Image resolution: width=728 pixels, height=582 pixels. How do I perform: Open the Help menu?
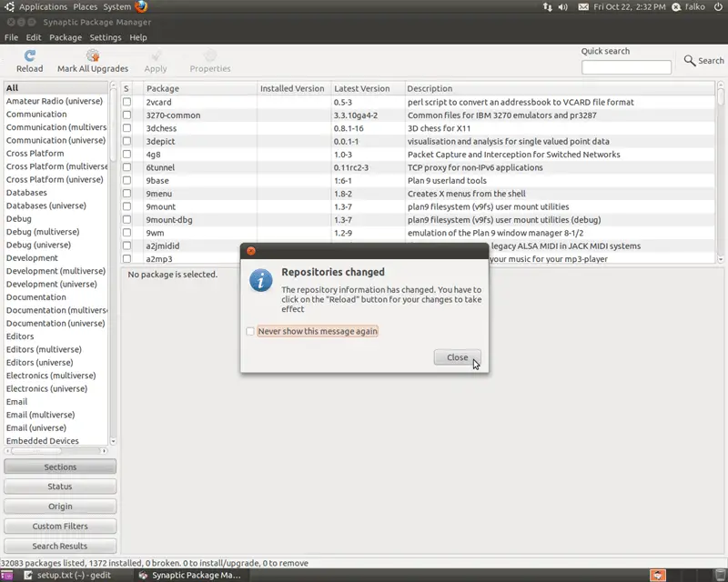138,37
